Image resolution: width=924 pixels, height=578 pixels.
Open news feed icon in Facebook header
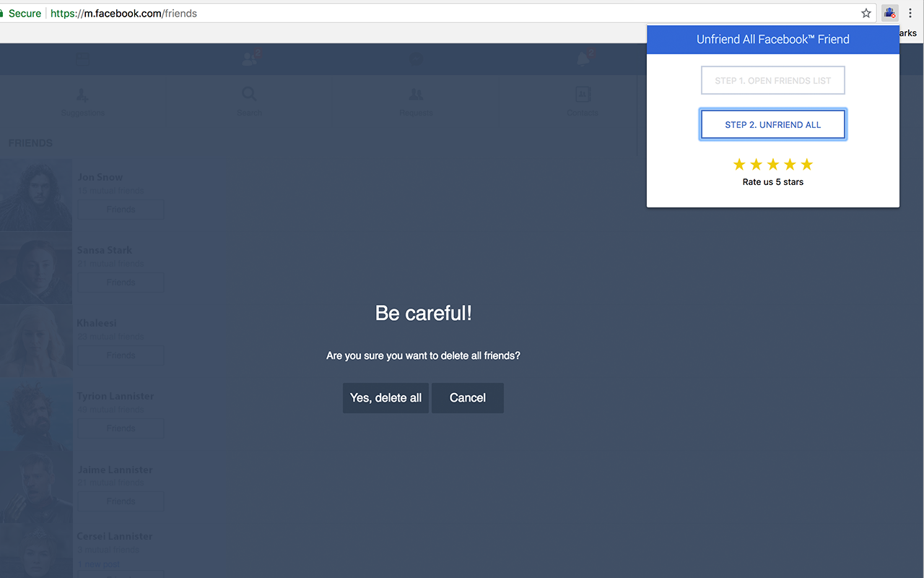point(83,59)
